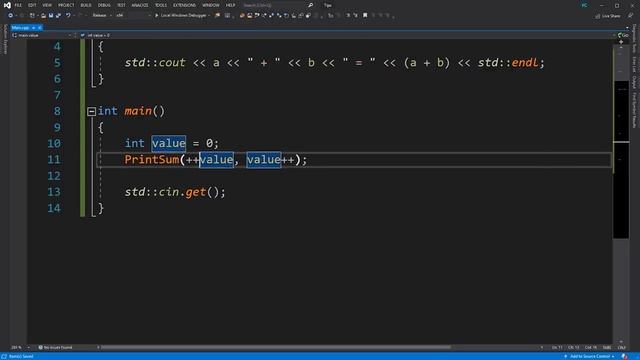The width and height of the screenshot is (640, 360).
Task: Click the Go button in navigation bar
Action: coord(623,36)
